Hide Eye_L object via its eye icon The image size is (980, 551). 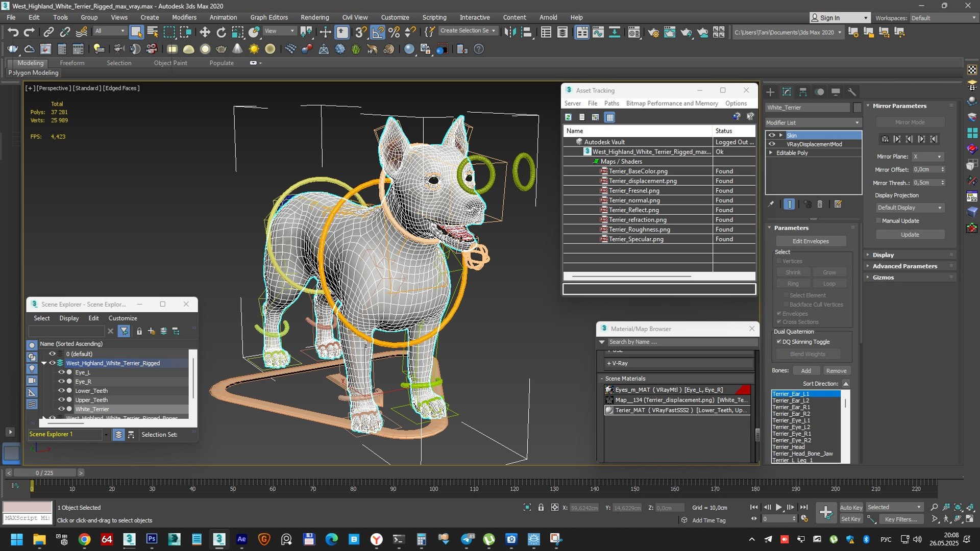pyautogui.click(x=61, y=372)
